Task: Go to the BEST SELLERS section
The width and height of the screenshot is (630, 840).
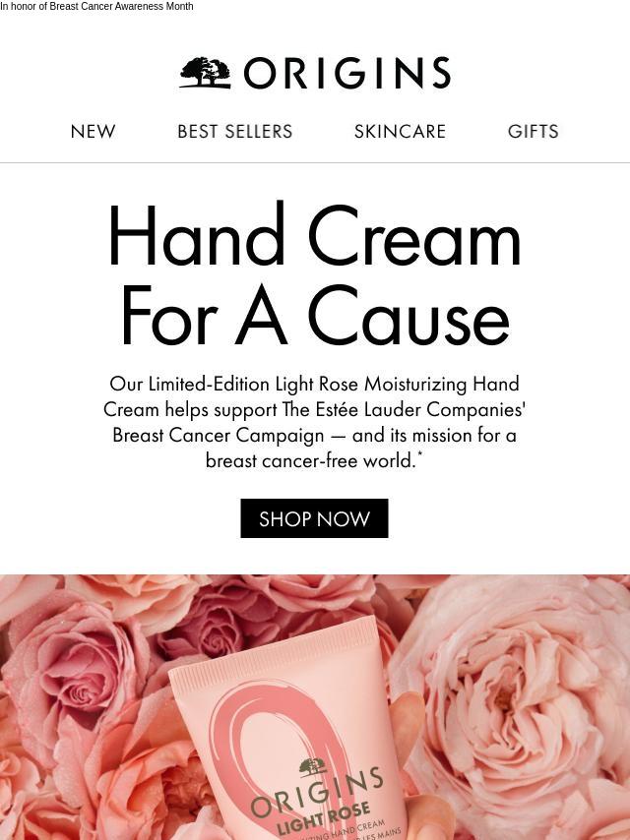Action: 235,131
